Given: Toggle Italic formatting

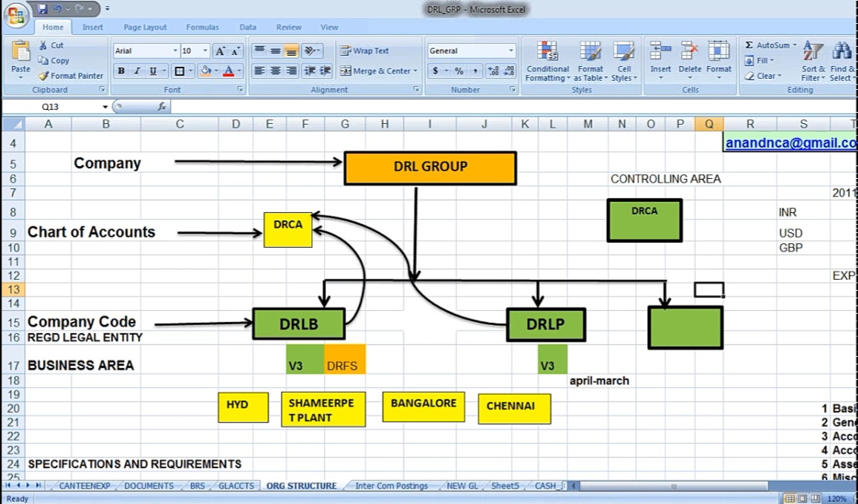Looking at the screenshot, I should click(137, 71).
